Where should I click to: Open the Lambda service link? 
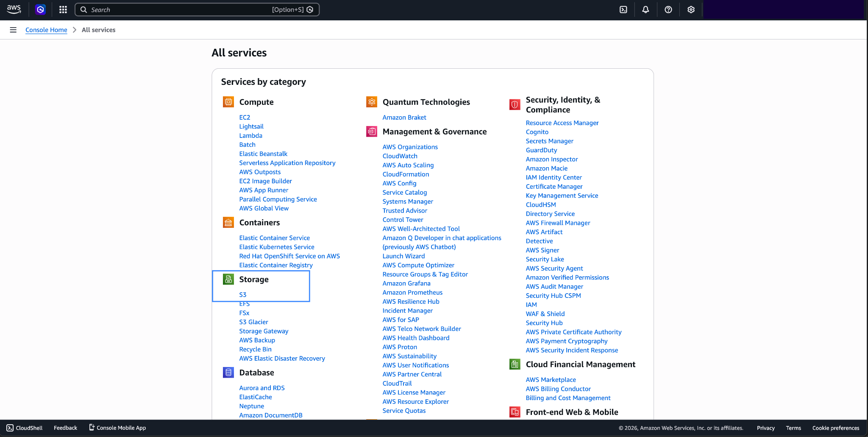[x=250, y=135]
